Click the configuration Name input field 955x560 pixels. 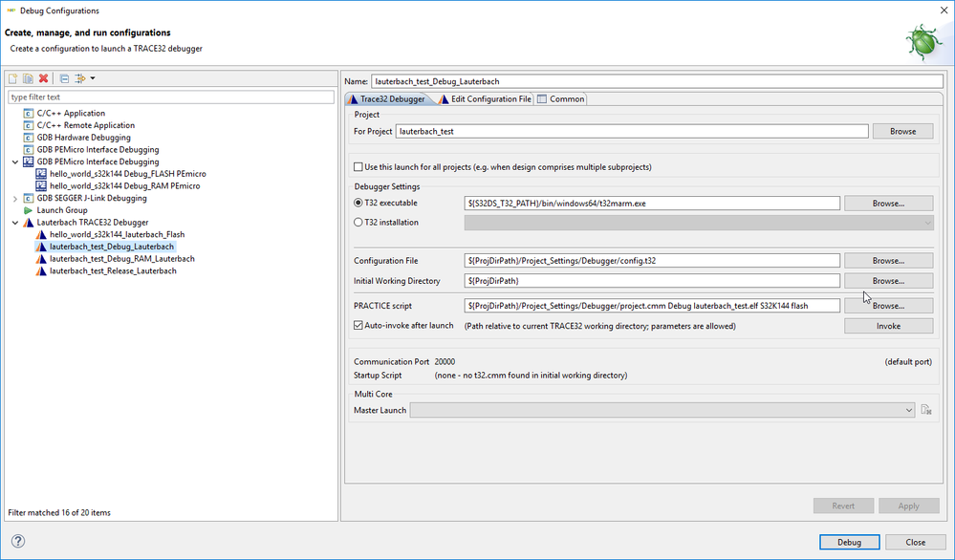(657, 81)
